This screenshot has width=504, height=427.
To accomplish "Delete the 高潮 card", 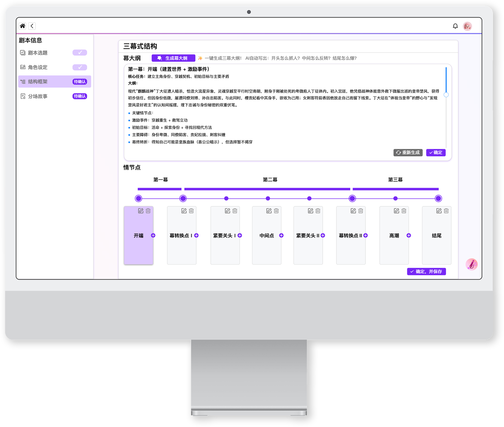I will (x=404, y=211).
